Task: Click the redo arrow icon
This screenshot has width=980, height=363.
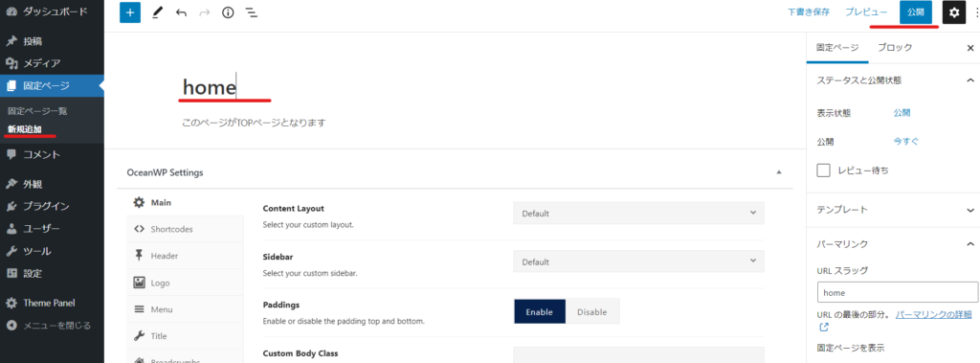Action: tap(205, 12)
